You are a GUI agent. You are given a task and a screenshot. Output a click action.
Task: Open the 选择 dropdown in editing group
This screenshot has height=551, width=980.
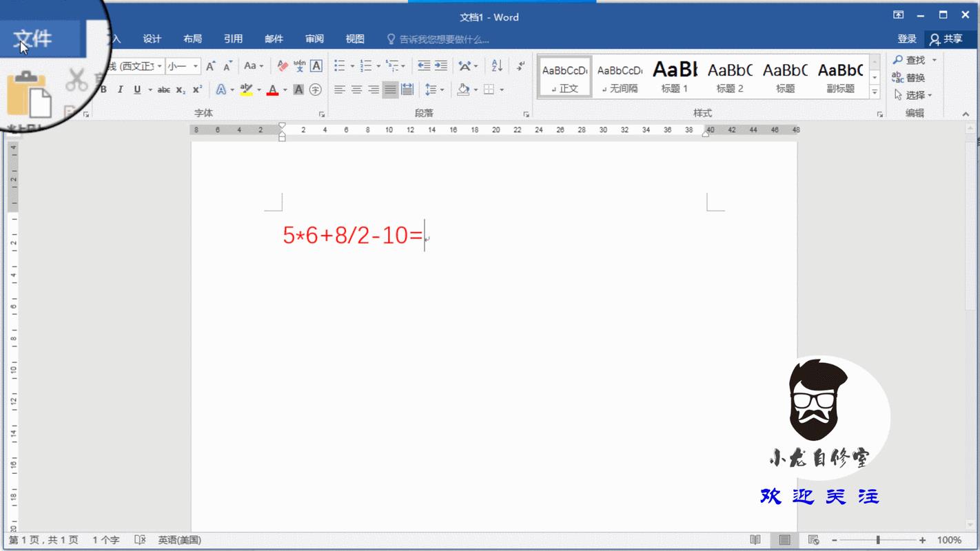click(x=914, y=95)
